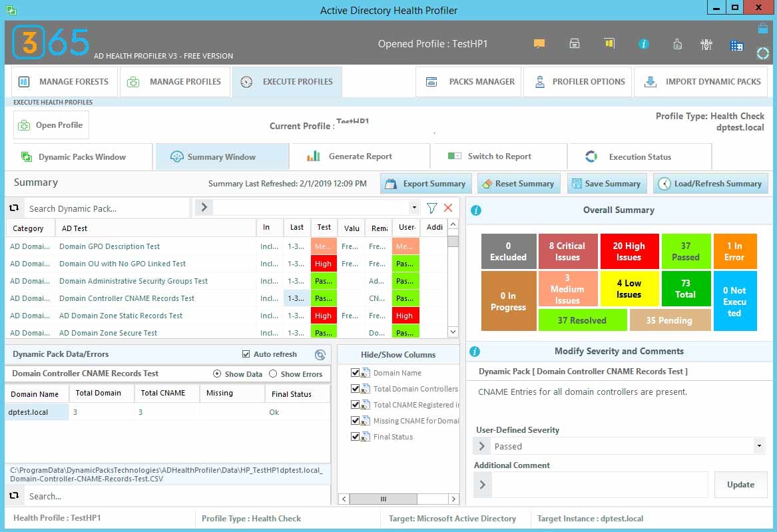Open the Execution Status tab
Image resolution: width=777 pixels, height=532 pixels.
(639, 156)
